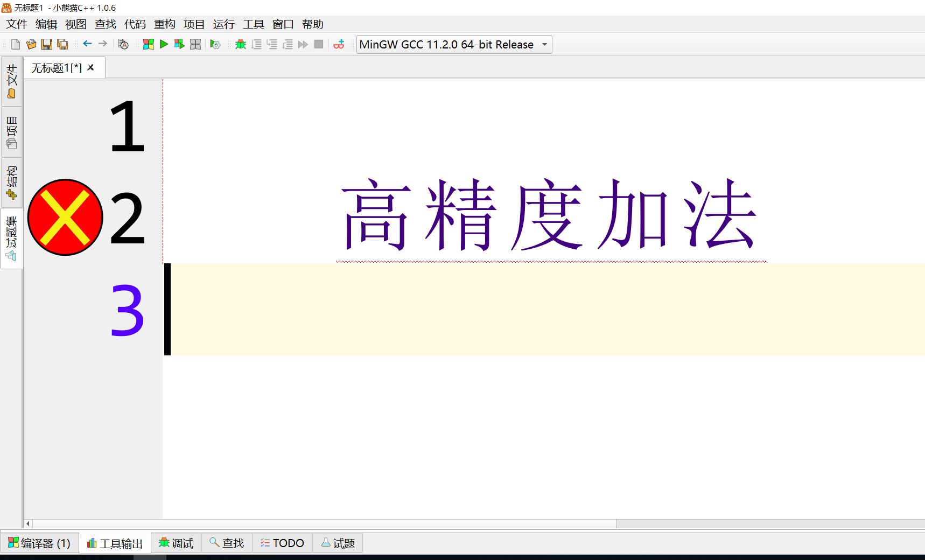Open a file from disk
This screenshot has height=560, width=925.
[x=31, y=44]
